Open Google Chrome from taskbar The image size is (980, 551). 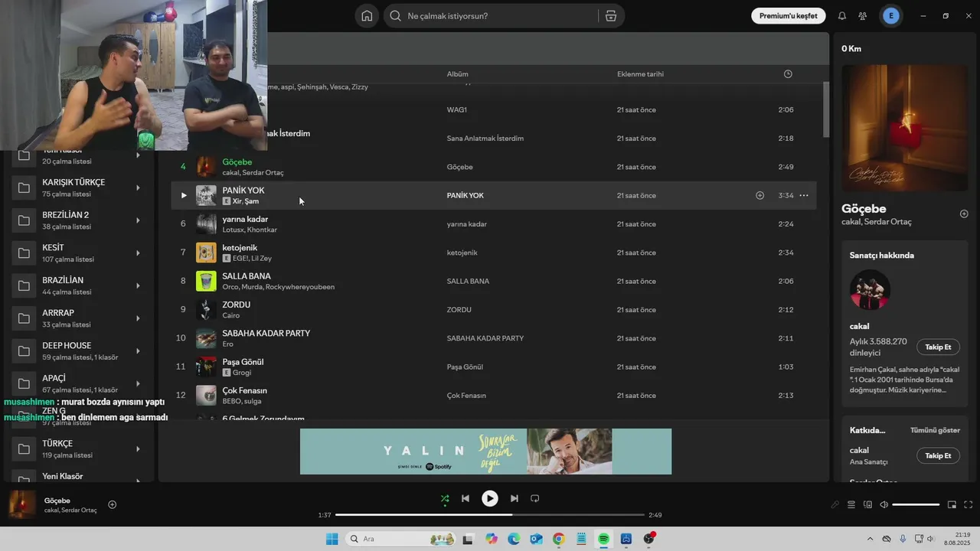[x=558, y=539]
